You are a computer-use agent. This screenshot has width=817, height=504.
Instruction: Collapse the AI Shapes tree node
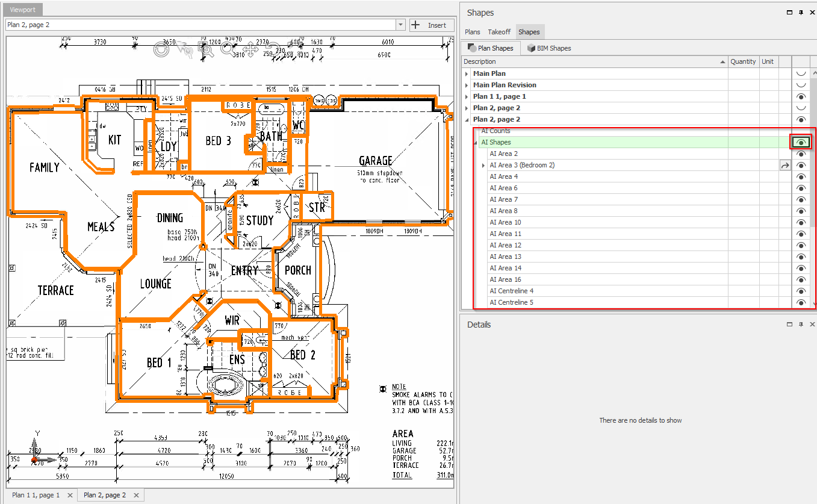[x=476, y=143]
